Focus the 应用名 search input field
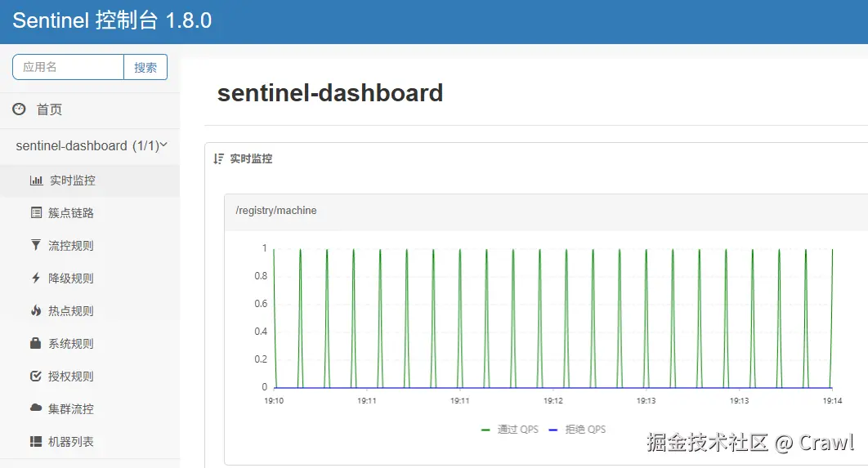868x468 pixels. click(x=68, y=67)
